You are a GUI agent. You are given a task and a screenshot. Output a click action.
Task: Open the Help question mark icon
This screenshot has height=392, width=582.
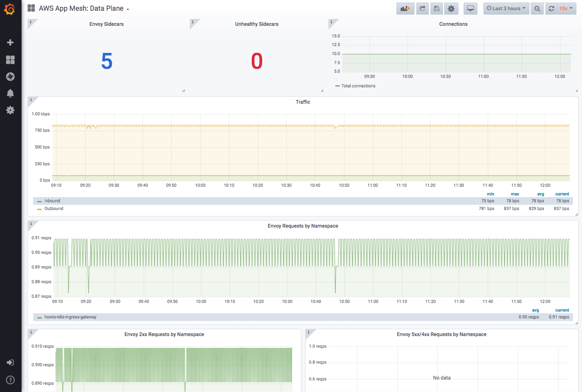point(10,380)
